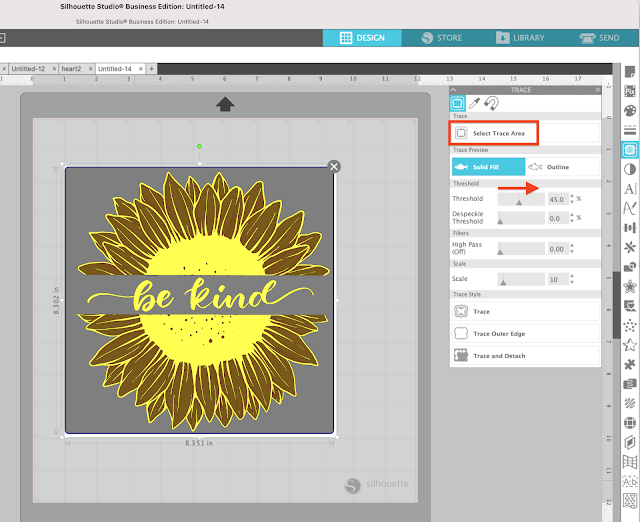Open the Replicate panel icon
Image resolution: width=640 pixels, height=522 pixels.
tap(630, 247)
